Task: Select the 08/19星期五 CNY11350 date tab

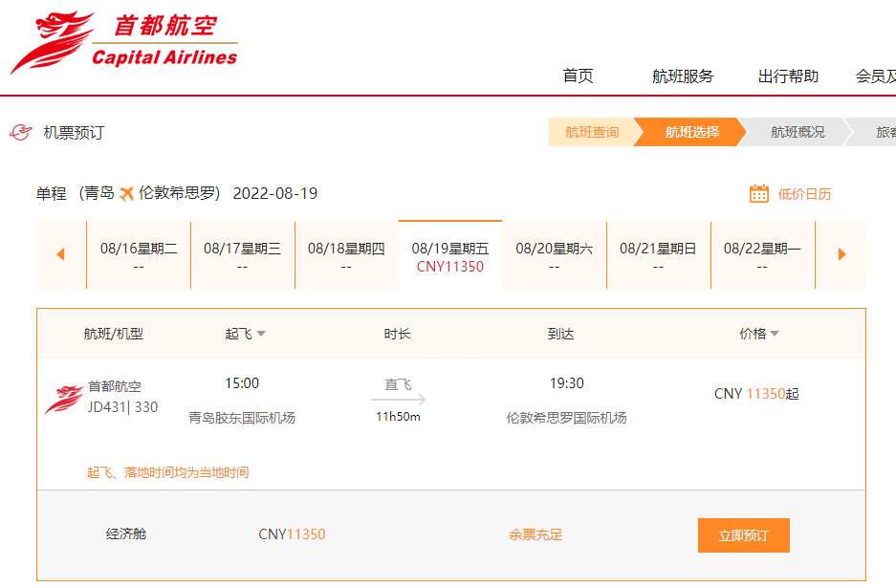Action: pyautogui.click(x=450, y=255)
